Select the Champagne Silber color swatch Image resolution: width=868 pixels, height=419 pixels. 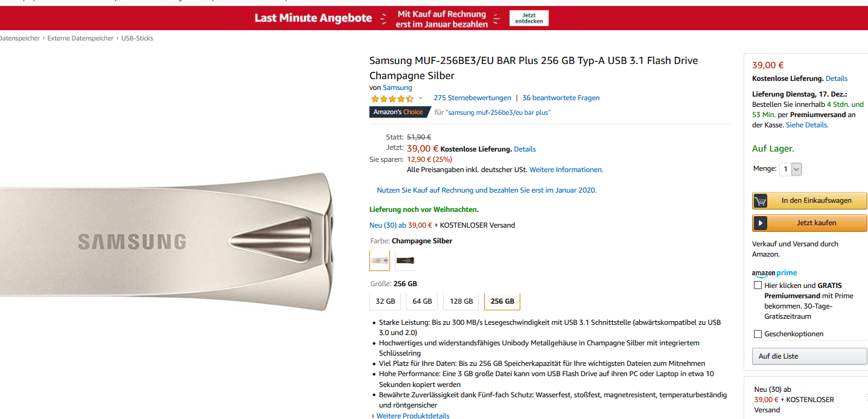point(380,261)
